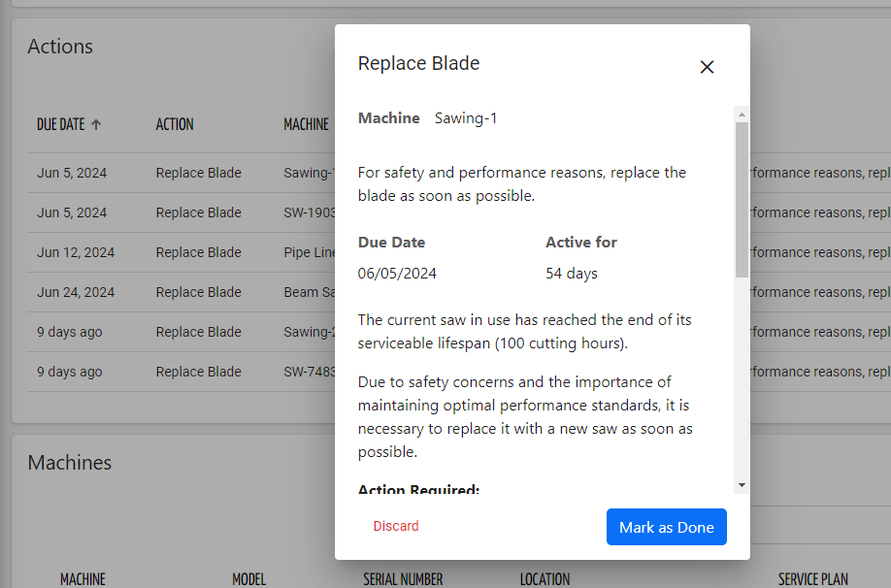
Task: Select the 'Jun 12, 2024' due date cell
Action: click(76, 252)
